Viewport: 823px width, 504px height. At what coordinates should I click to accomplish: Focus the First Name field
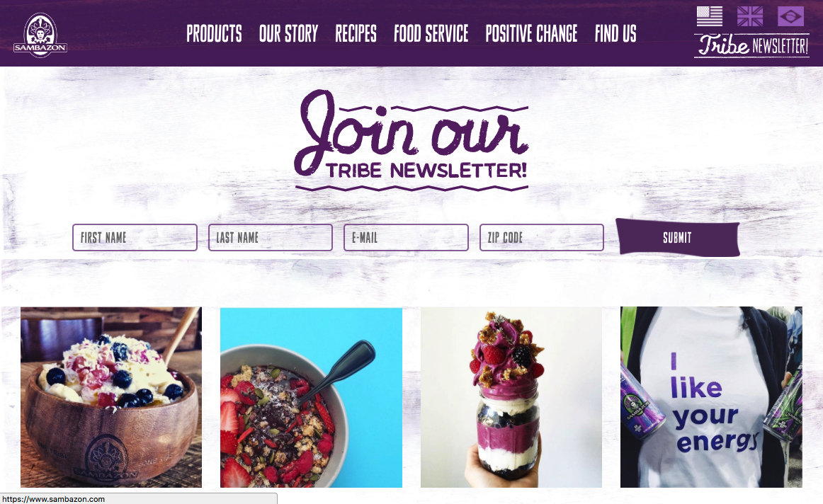(x=135, y=238)
